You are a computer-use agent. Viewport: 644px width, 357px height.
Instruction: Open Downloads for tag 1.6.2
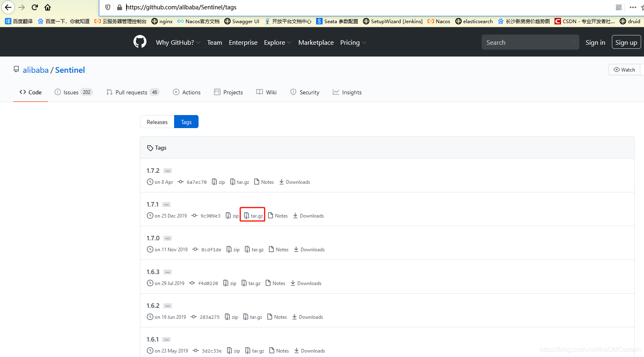pyautogui.click(x=308, y=317)
